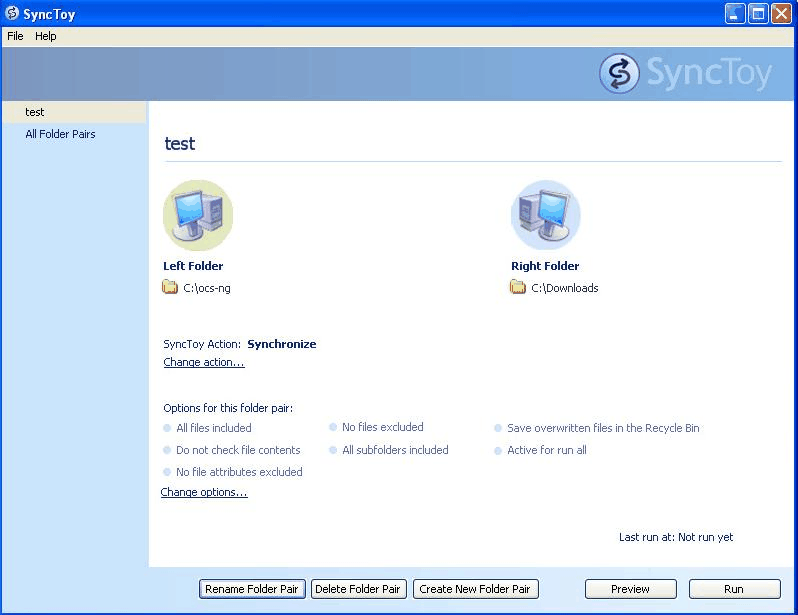Click Rename Folder Pair button
Viewport: 798px width, 615px height.
tap(252, 589)
